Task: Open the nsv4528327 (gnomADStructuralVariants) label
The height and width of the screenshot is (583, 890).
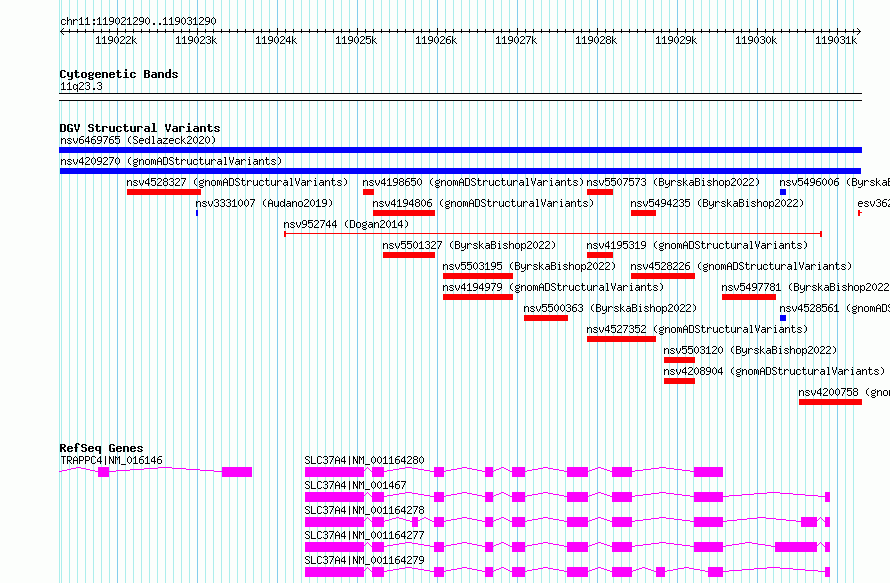Action: (237, 182)
